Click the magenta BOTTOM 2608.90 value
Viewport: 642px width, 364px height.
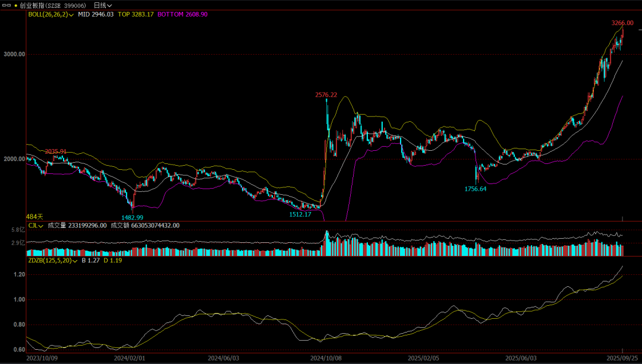182,14
